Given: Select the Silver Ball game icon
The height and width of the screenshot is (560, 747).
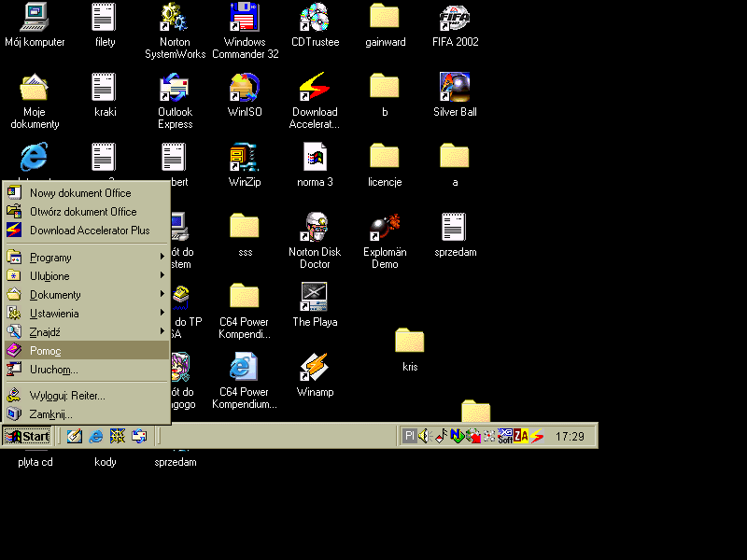Looking at the screenshot, I should click(x=455, y=88).
